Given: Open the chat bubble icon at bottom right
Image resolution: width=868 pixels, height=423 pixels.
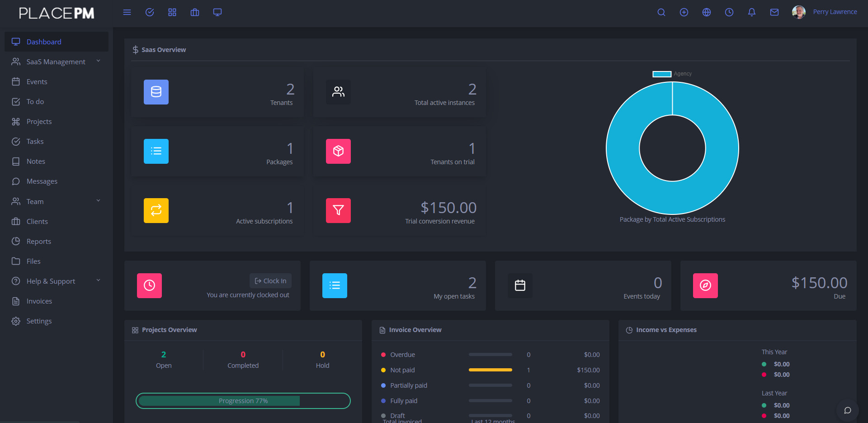Looking at the screenshot, I should pos(847,410).
